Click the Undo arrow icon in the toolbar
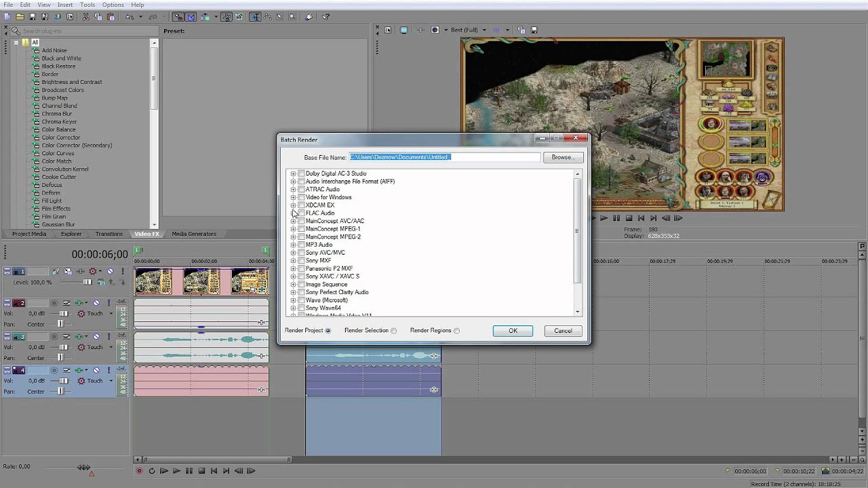The image size is (868, 488). (x=130, y=17)
